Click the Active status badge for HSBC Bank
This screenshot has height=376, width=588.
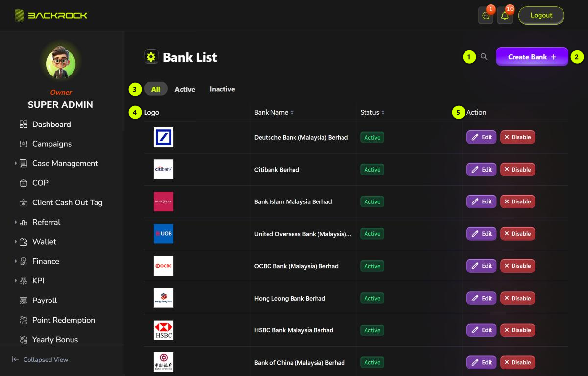pos(372,330)
